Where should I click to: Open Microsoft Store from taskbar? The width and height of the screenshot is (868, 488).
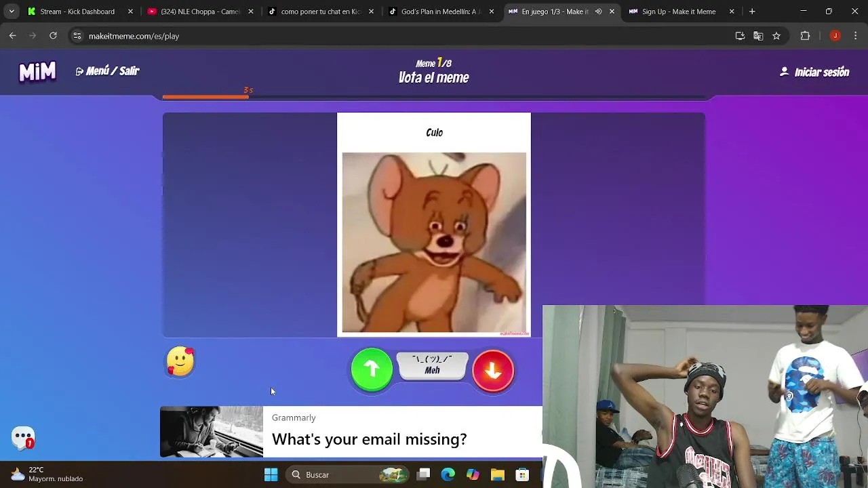coord(522,474)
